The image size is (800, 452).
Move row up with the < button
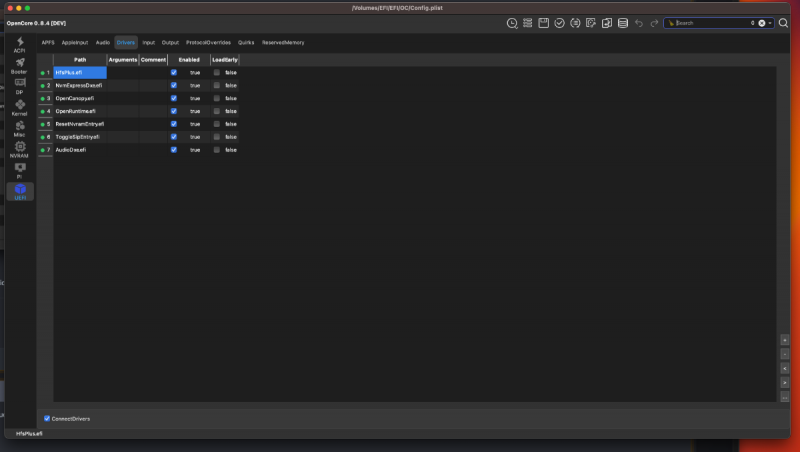click(x=785, y=368)
